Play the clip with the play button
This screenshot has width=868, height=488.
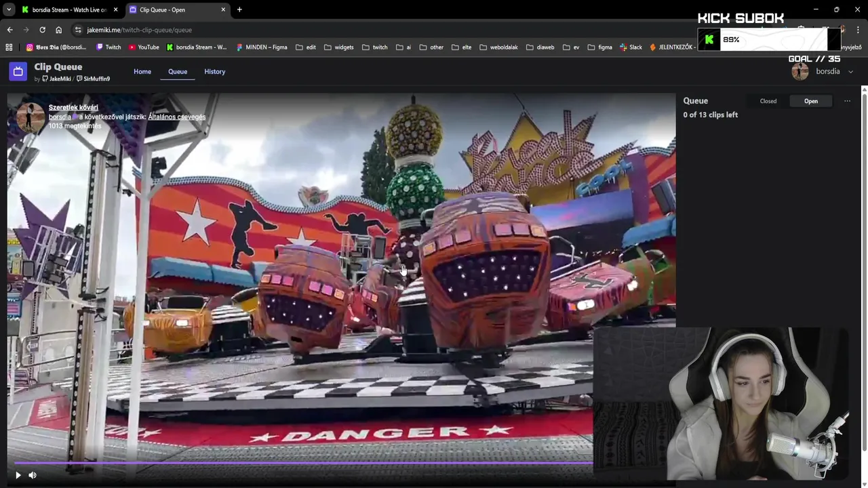click(x=18, y=475)
